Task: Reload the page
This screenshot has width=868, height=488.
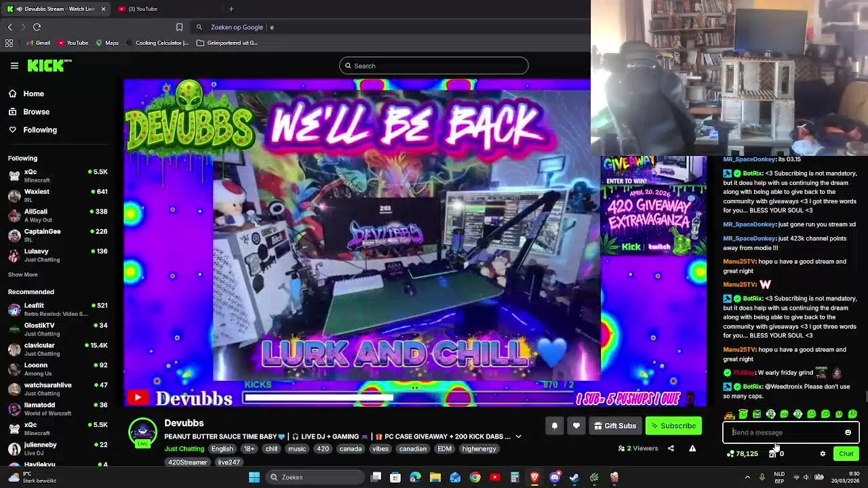Action: coord(37,27)
